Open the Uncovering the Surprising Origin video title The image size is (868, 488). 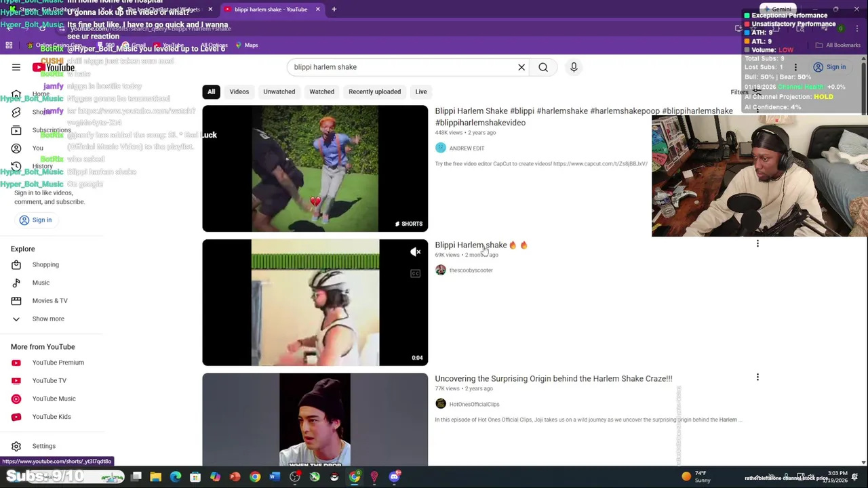click(x=553, y=379)
